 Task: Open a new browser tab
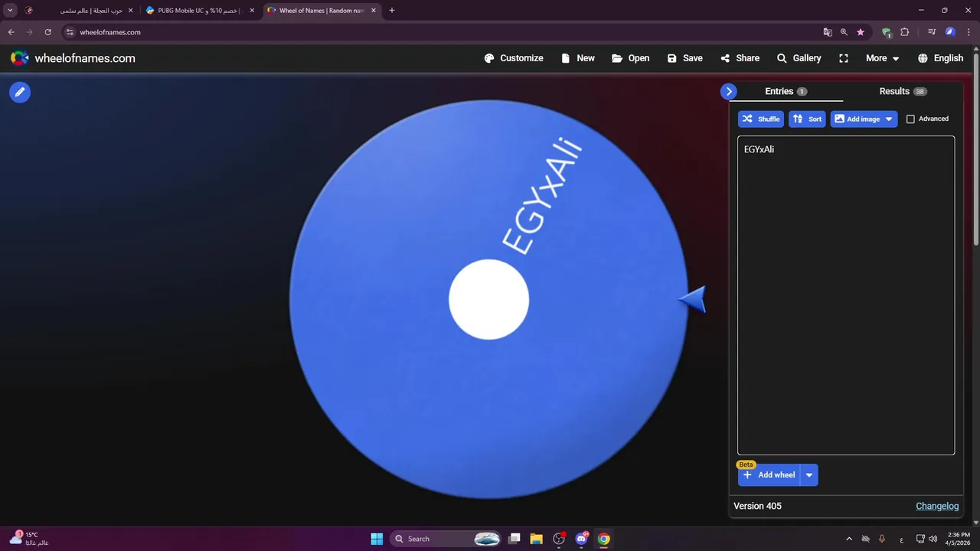[392, 11]
